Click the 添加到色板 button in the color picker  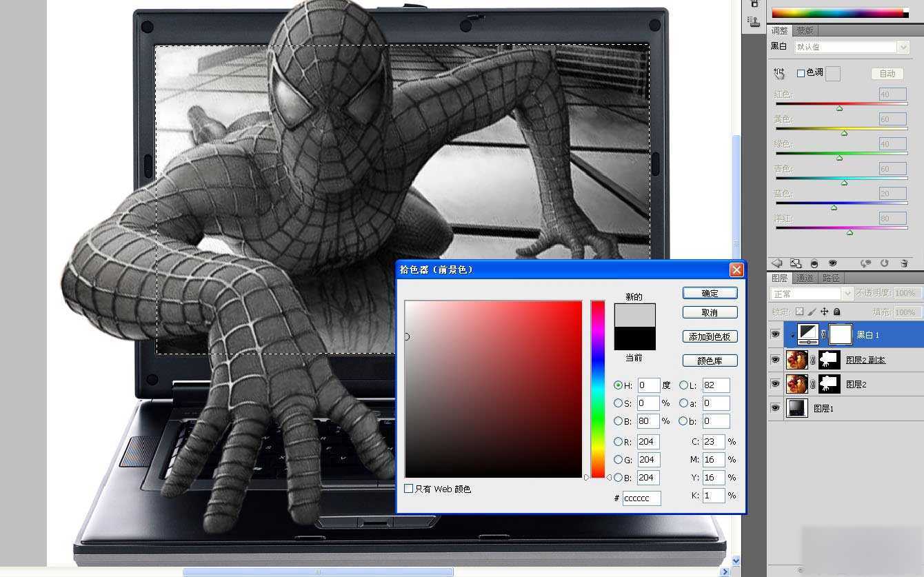tap(710, 336)
